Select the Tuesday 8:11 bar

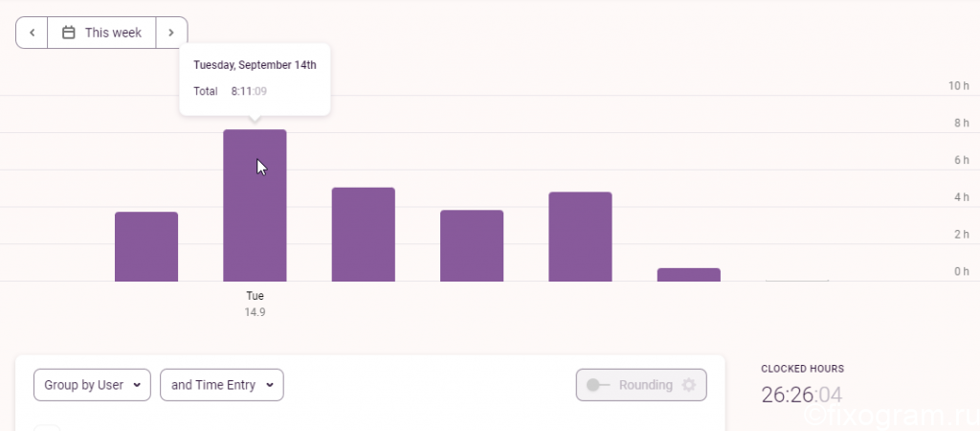click(255, 205)
